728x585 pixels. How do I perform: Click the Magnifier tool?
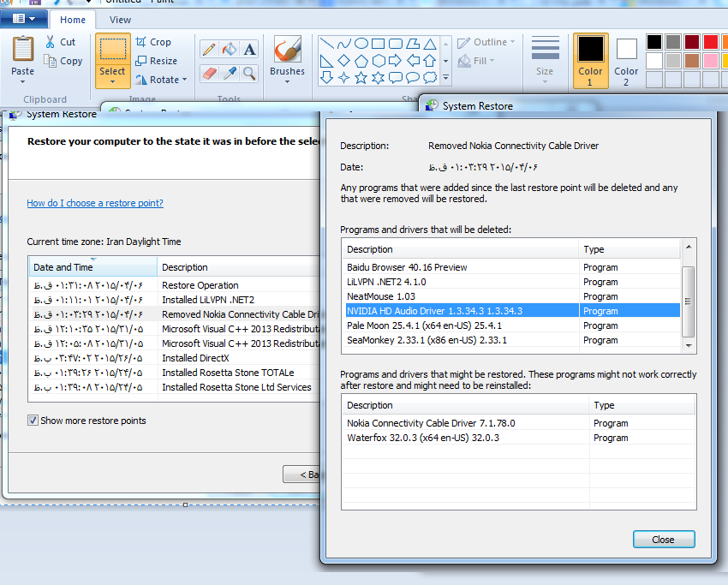pos(249,74)
